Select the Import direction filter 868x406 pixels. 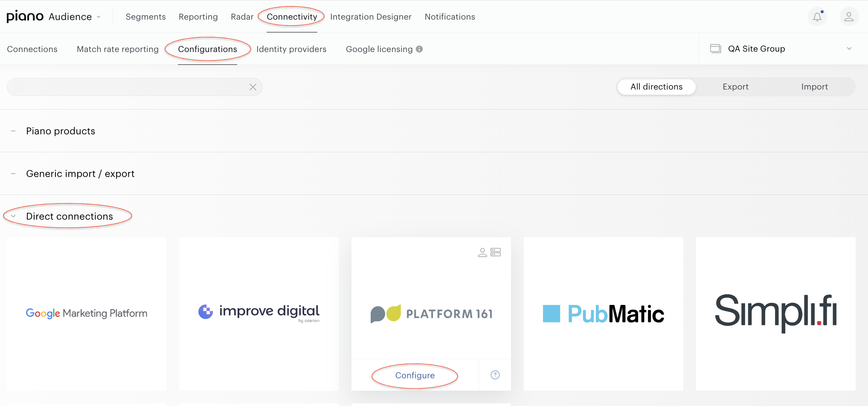(x=814, y=87)
